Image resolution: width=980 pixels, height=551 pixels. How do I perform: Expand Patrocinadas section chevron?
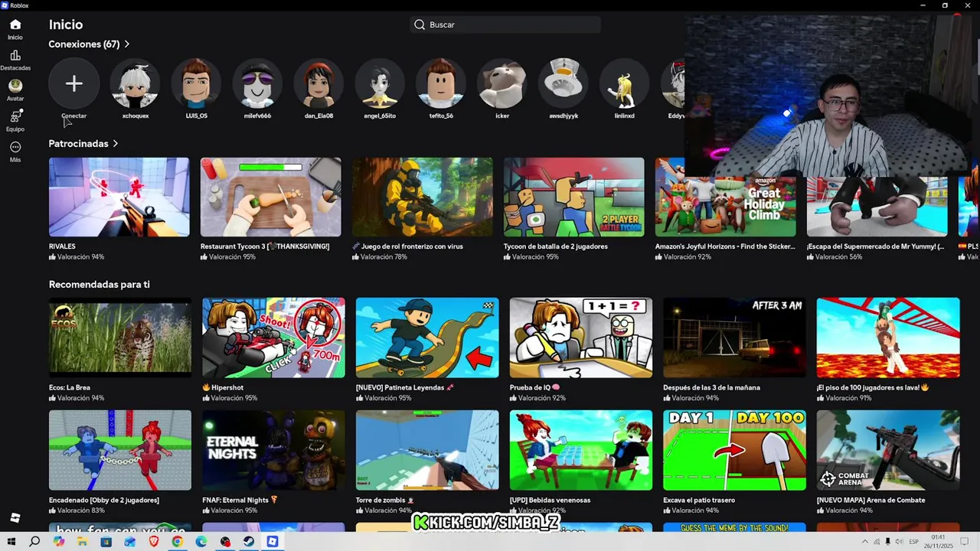(116, 144)
